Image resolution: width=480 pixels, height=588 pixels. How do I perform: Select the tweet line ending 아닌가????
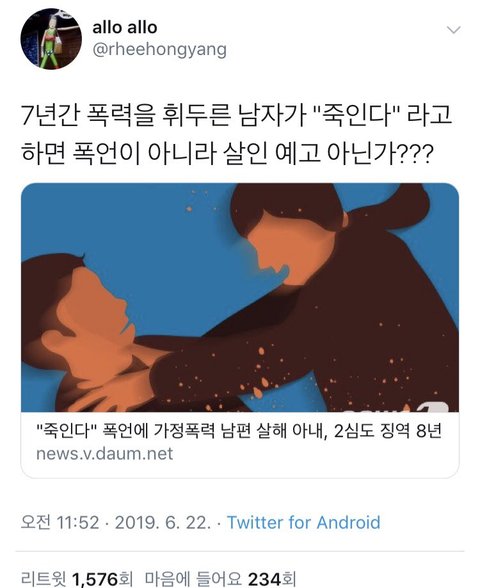coord(226,153)
